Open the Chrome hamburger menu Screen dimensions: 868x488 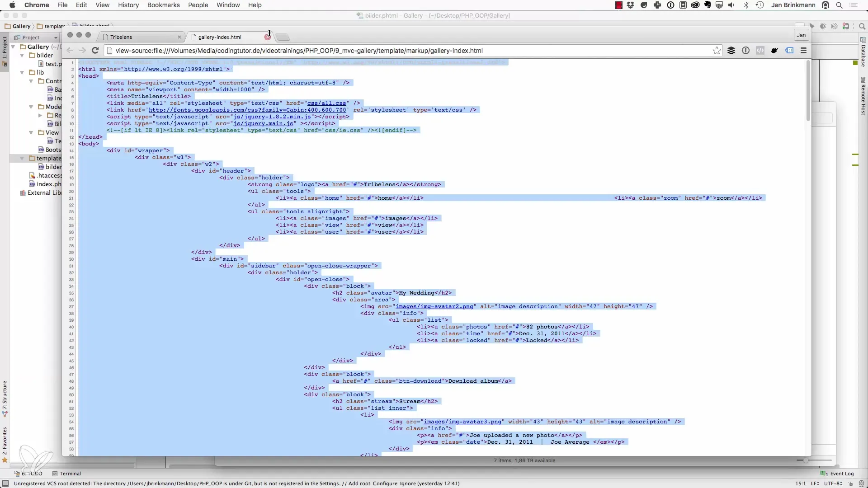pos(803,51)
